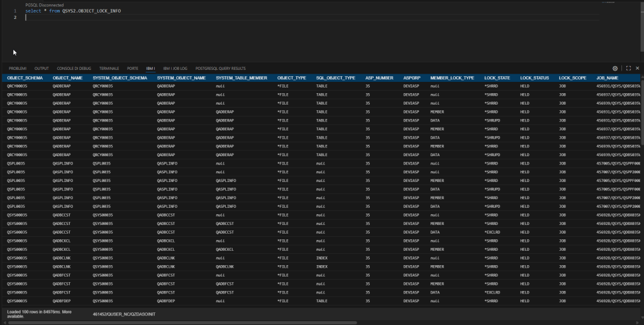Screen dimensions: 644x325
Task: Close the bottom panel
Action: 637,68
